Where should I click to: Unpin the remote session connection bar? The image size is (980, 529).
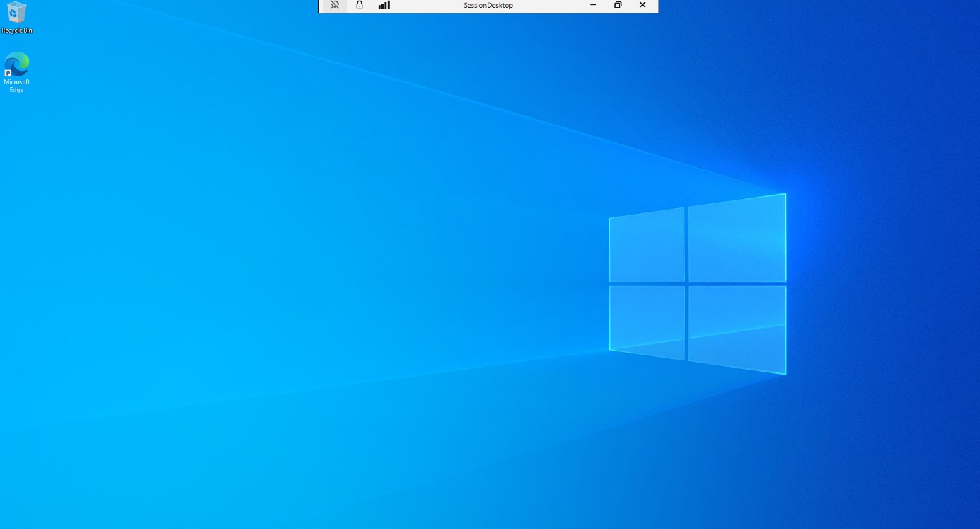tap(335, 5)
